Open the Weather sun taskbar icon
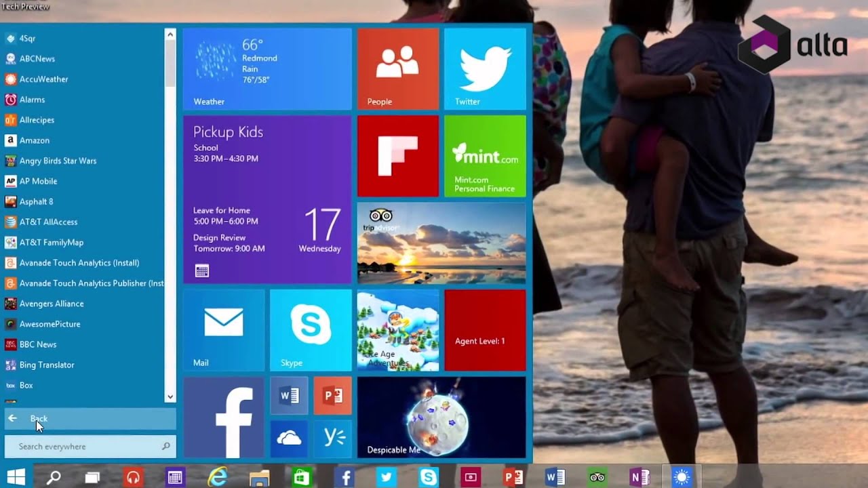The image size is (868, 488). tap(682, 477)
